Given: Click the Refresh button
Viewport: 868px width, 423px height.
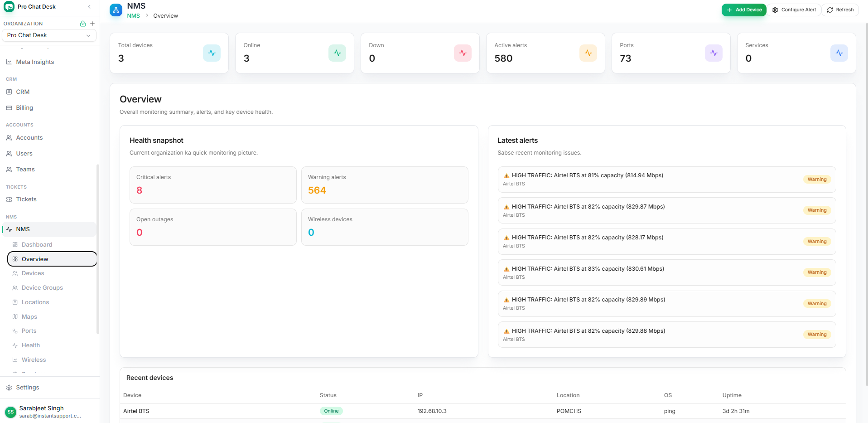Looking at the screenshot, I should (x=840, y=10).
